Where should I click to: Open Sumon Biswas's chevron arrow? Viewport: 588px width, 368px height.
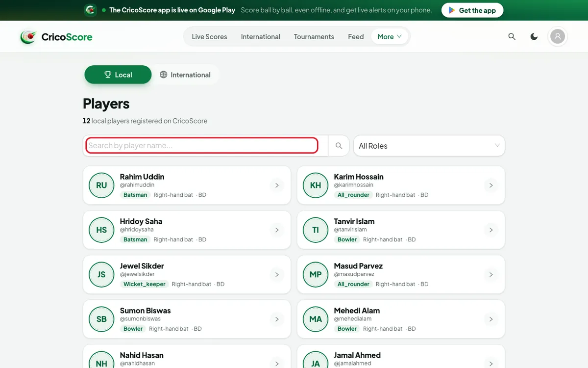pos(277,319)
